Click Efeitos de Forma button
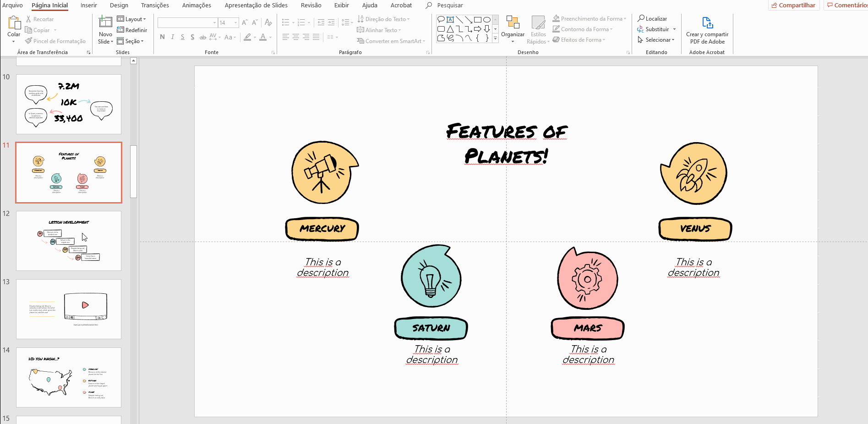The width and height of the screenshot is (868, 424). (x=579, y=40)
